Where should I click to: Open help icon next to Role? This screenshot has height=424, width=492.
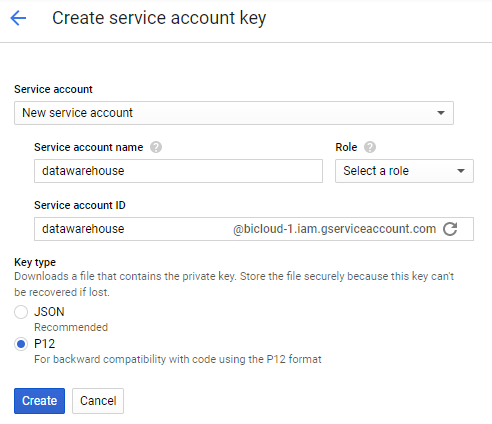pos(370,147)
